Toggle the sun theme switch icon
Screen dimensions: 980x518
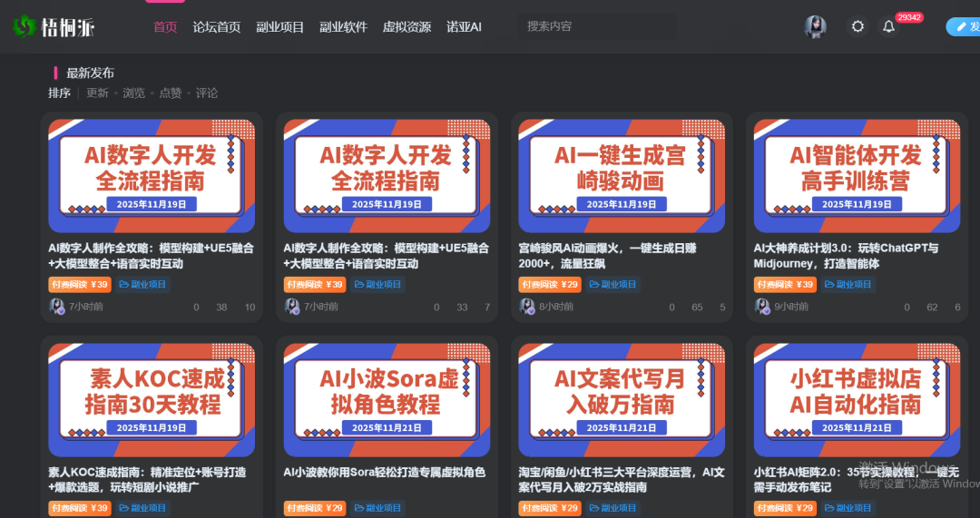tap(857, 26)
